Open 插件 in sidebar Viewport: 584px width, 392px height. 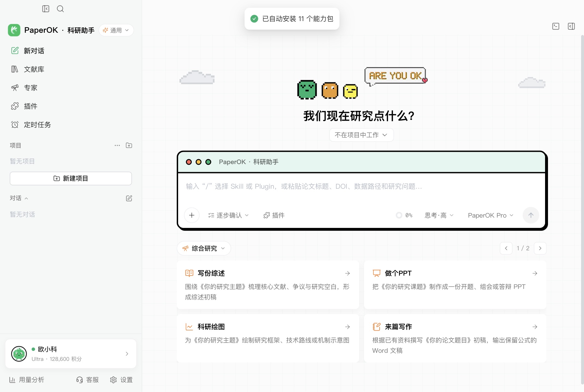tap(71, 106)
